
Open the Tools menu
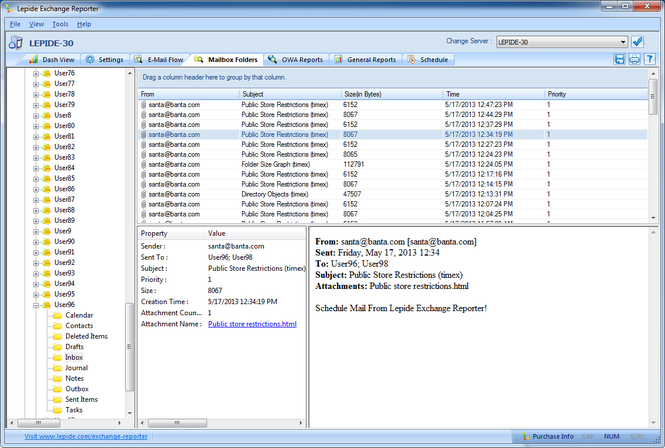point(60,24)
